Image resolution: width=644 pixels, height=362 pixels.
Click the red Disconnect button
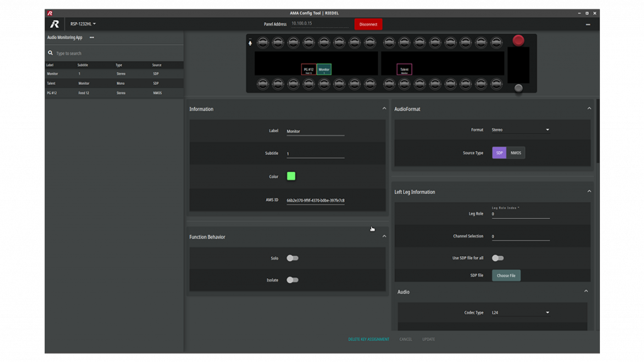click(368, 25)
